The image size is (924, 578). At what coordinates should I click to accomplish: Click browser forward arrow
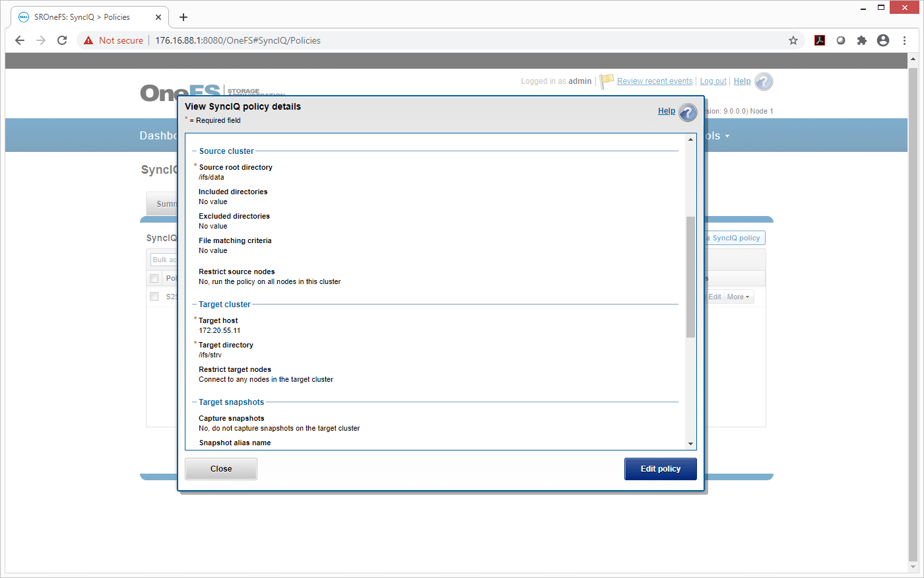[x=41, y=40]
